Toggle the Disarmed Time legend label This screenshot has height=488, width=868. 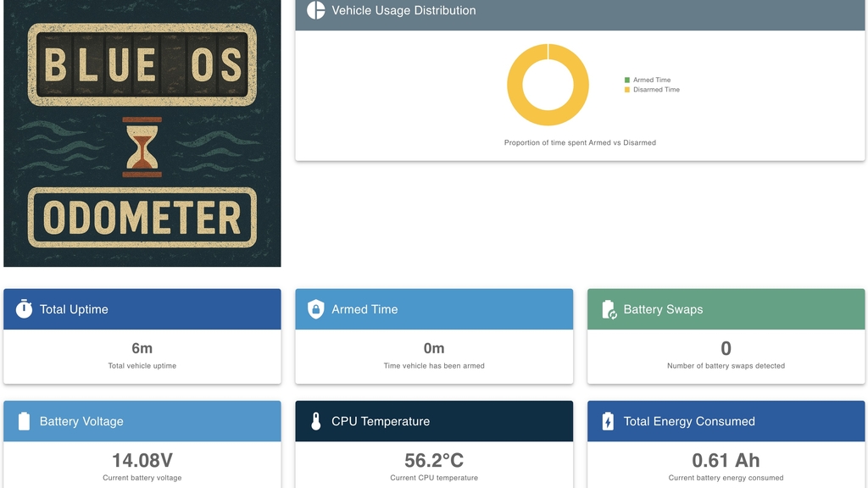coord(656,90)
